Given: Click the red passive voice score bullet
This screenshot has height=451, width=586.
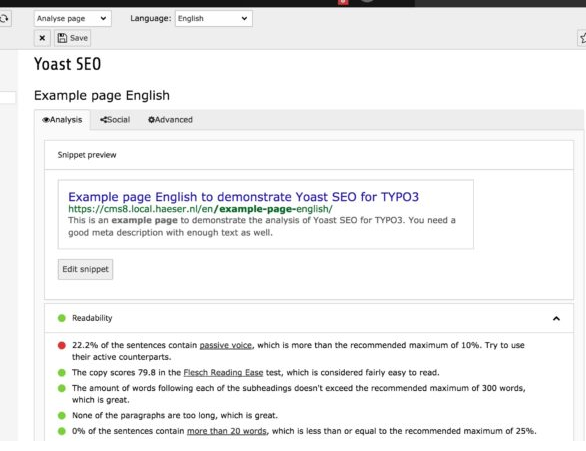Looking at the screenshot, I should [x=62, y=345].
